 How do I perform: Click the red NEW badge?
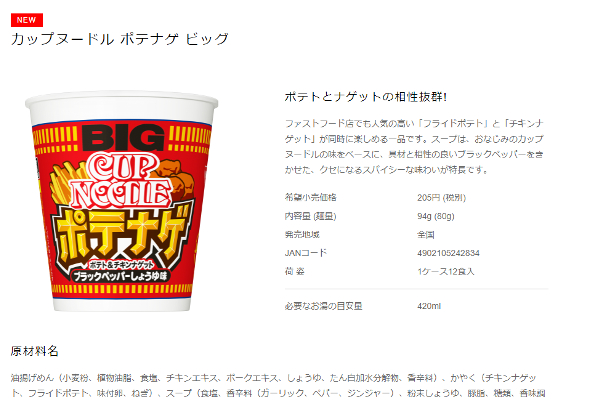coord(27,20)
